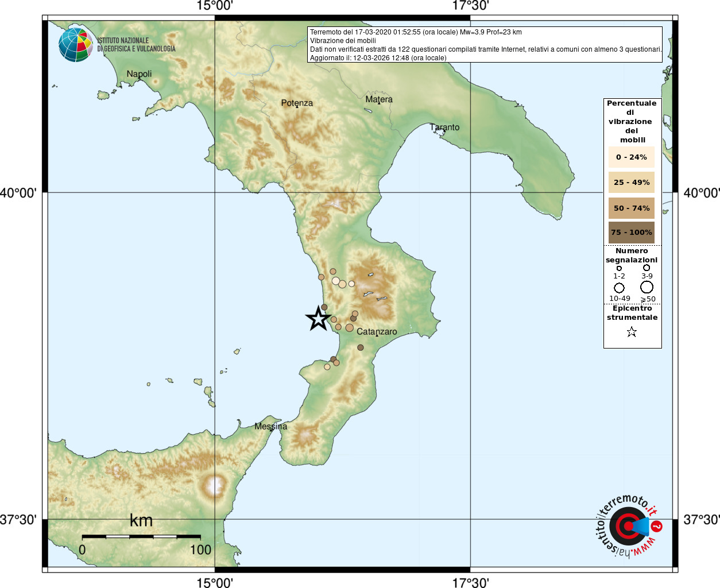Select the 1-2 reports circle in the legend
This screenshot has width=720, height=588.
click(619, 268)
